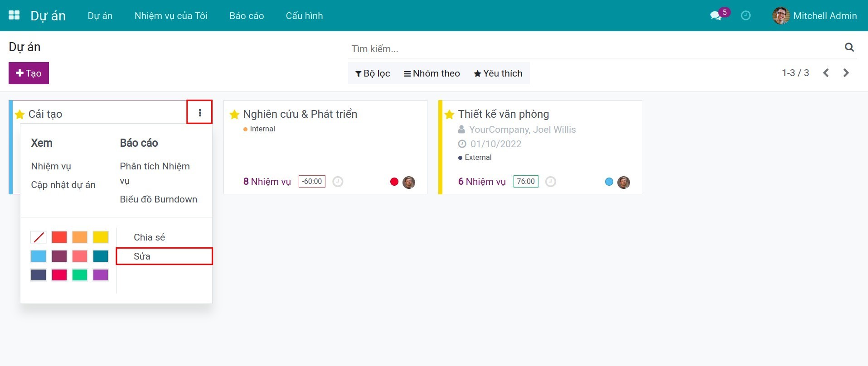
Task: Toggle favorite star on Thiết kế văn phòng
Action: 449,115
